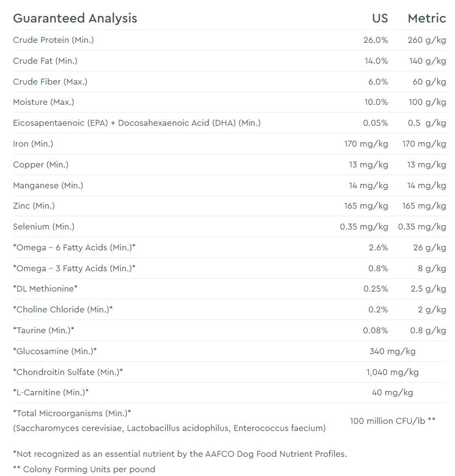Click the EPA + DHA row label

pos(137,123)
